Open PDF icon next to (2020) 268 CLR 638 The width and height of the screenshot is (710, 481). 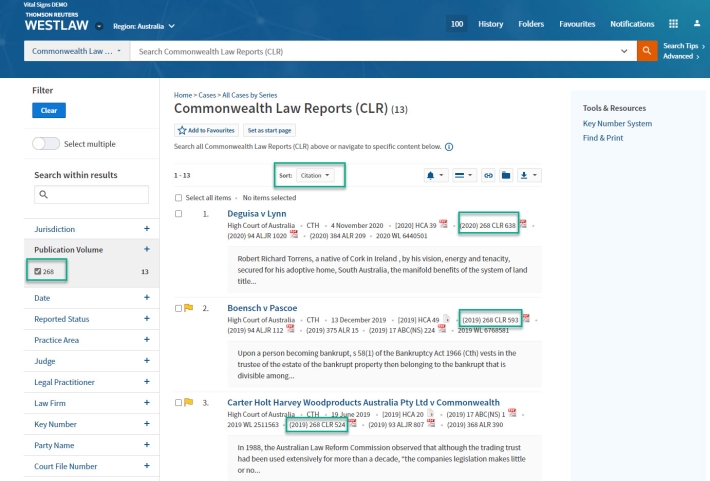523,224
